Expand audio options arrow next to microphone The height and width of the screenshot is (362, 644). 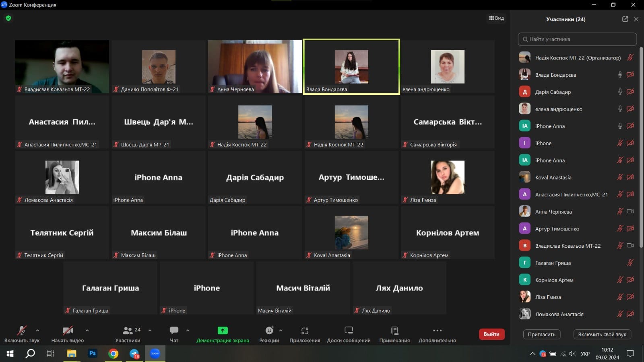tap(37, 331)
